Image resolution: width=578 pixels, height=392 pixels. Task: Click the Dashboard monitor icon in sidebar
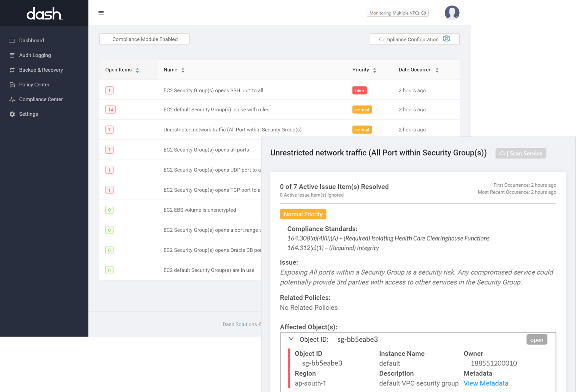click(x=12, y=41)
